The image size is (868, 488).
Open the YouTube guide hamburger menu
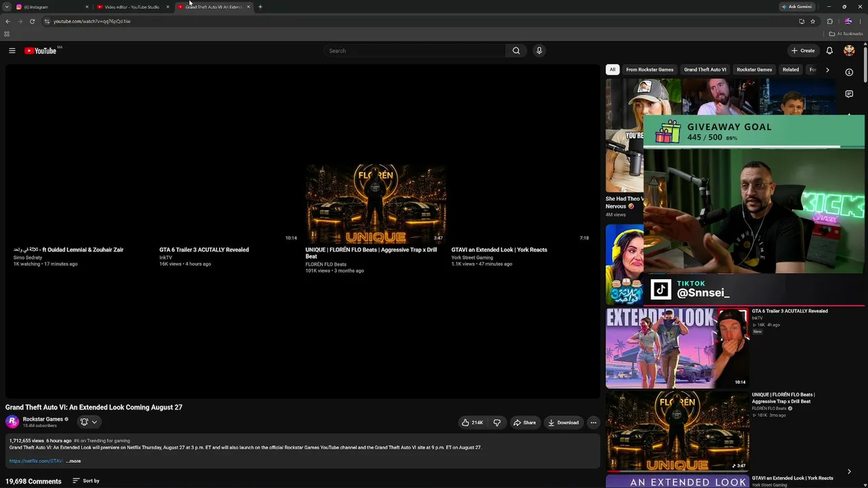(12, 51)
